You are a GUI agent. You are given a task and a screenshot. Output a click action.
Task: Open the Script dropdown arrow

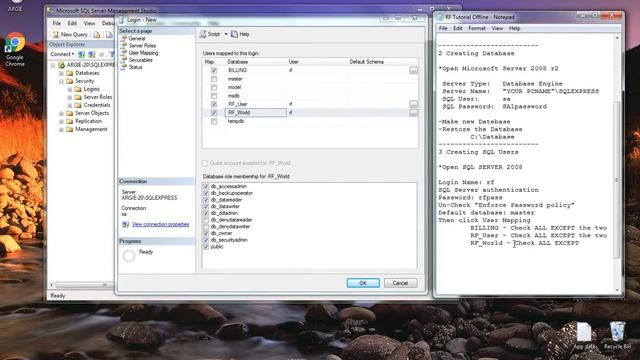click(x=226, y=34)
